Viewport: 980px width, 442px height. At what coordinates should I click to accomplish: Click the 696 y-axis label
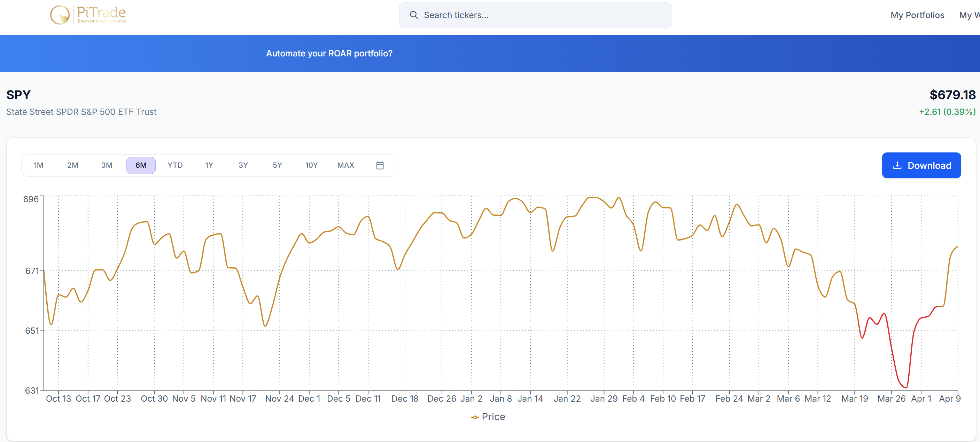click(x=31, y=199)
